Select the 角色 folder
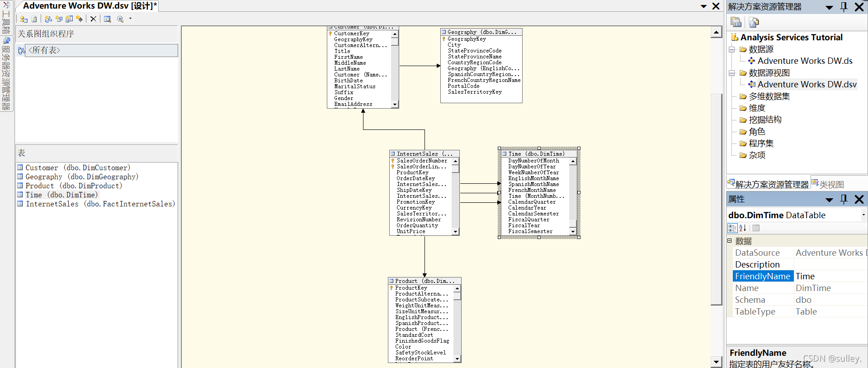The width and height of the screenshot is (868, 368). [757, 132]
